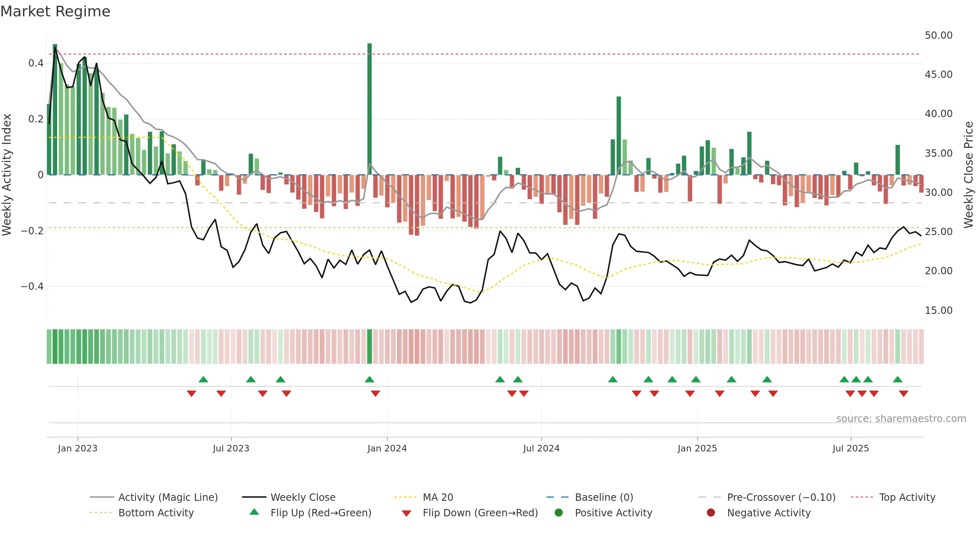Screen dimensions: 980x551
Task: Toggle the Weekly Close legend entry
Action: click(289, 497)
